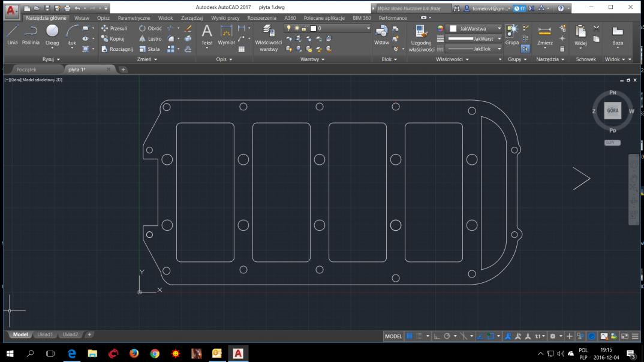Screen dimensions: 644x362
Task: Open the Układ1 layout tab
Action: 45,334
